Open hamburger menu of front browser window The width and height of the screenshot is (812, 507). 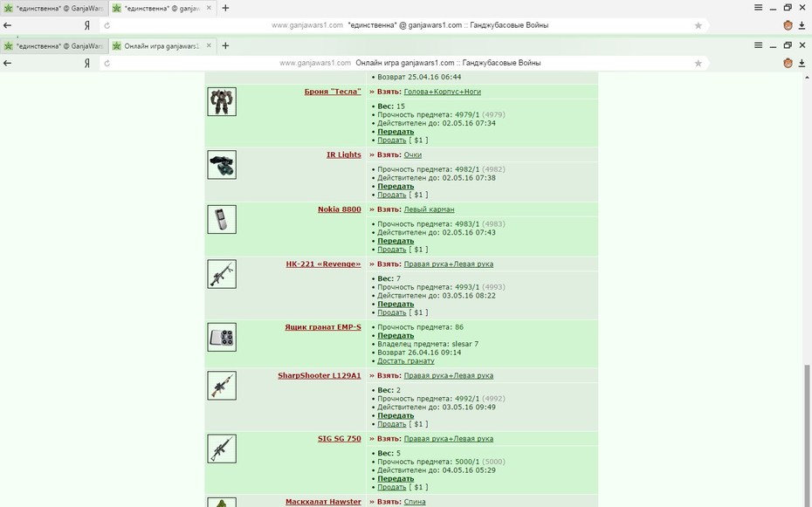coord(758,45)
